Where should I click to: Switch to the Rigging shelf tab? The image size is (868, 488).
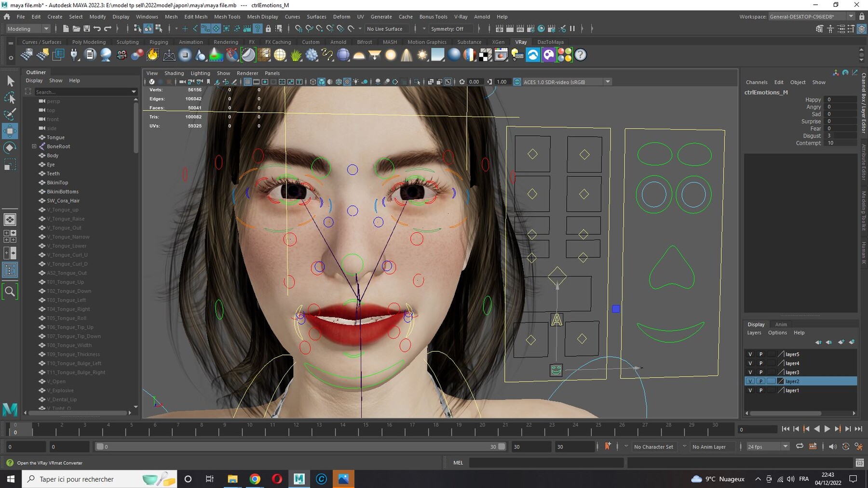159,42
